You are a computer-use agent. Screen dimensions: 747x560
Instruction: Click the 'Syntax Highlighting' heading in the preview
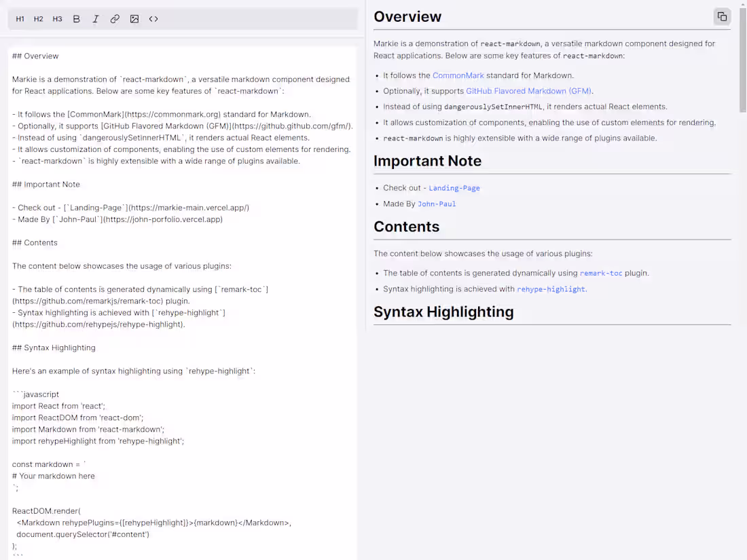443,312
